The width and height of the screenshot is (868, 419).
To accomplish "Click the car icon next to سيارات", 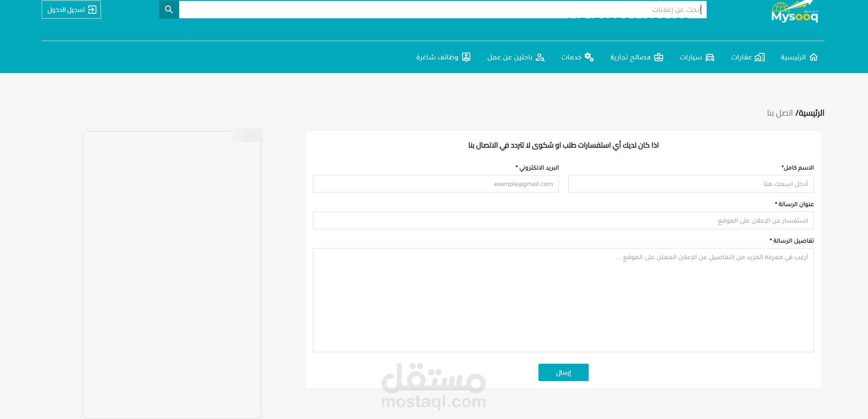I will click(710, 57).
